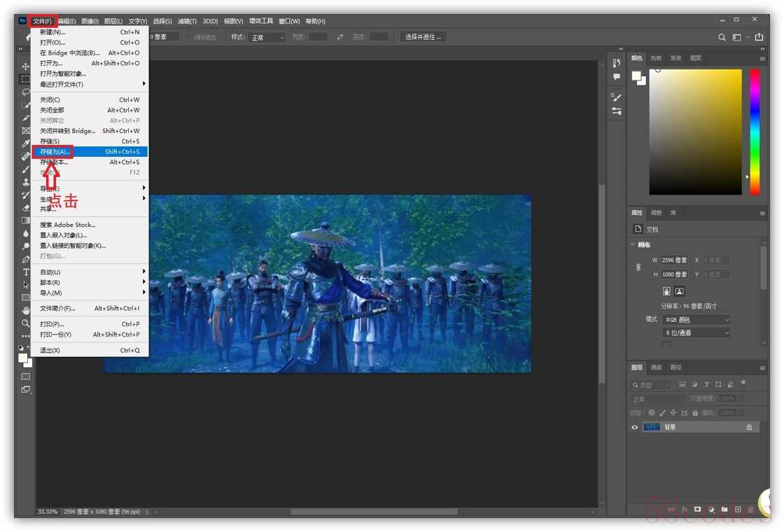Open the RGB 颜色 mode dropdown
784x532 pixels.
click(x=696, y=320)
